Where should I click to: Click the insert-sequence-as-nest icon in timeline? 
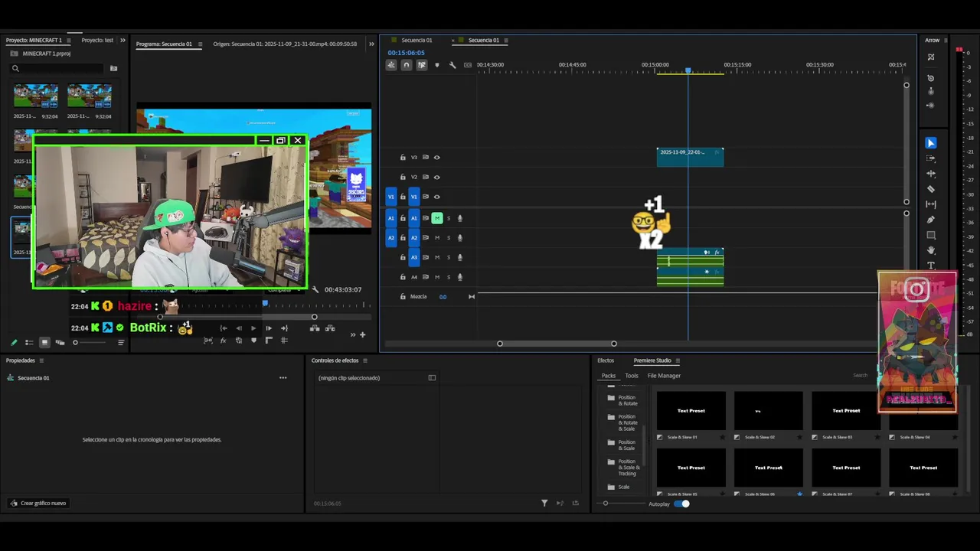[x=391, y=65]
